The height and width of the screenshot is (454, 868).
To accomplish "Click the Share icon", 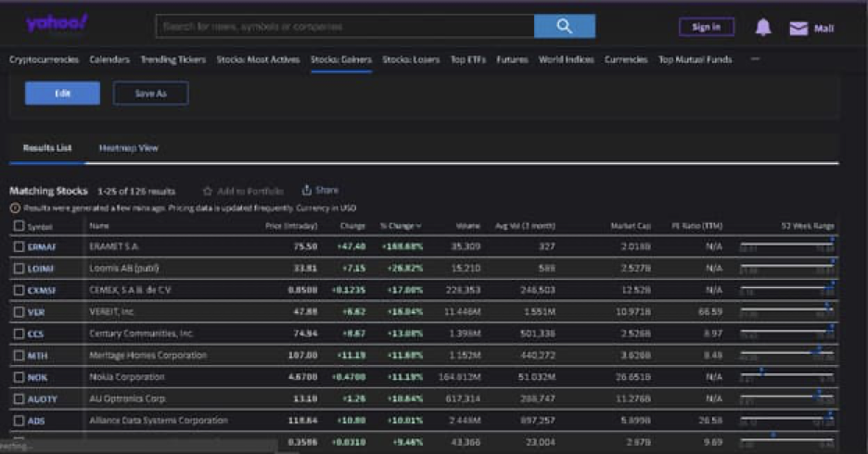I will click(306, 190).
